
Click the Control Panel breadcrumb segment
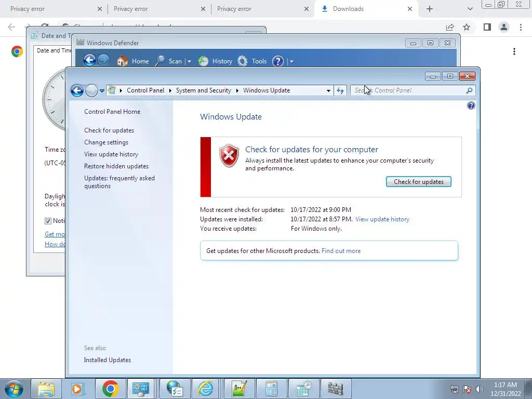145,90
